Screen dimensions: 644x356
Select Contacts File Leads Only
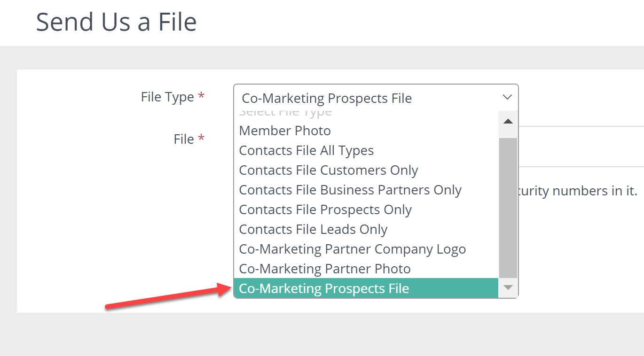point(313,229)
